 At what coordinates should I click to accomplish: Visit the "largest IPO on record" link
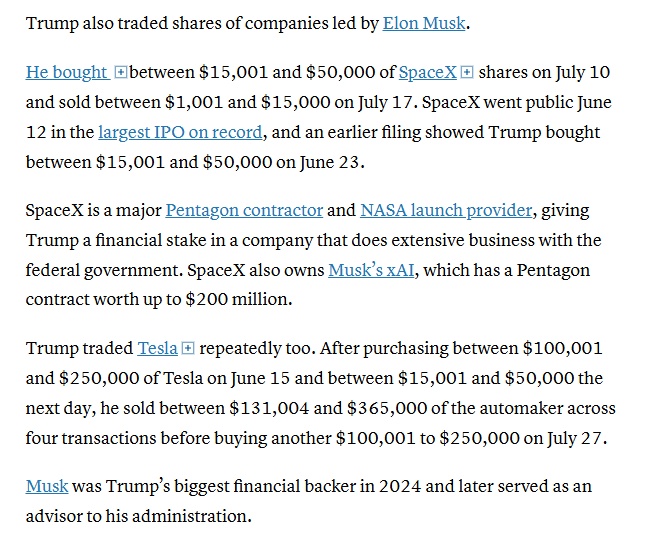[180, 132]
